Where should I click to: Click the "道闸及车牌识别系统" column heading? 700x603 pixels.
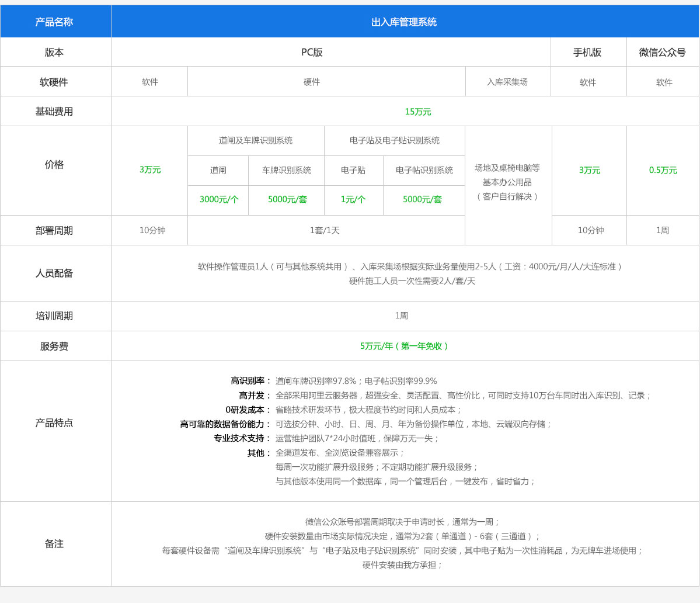(x=256, y=141)
